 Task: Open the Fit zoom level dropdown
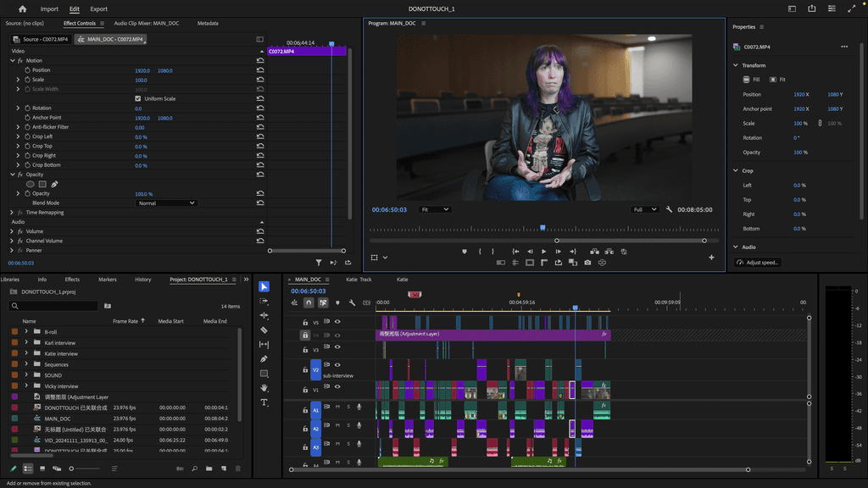pos(435,210)
